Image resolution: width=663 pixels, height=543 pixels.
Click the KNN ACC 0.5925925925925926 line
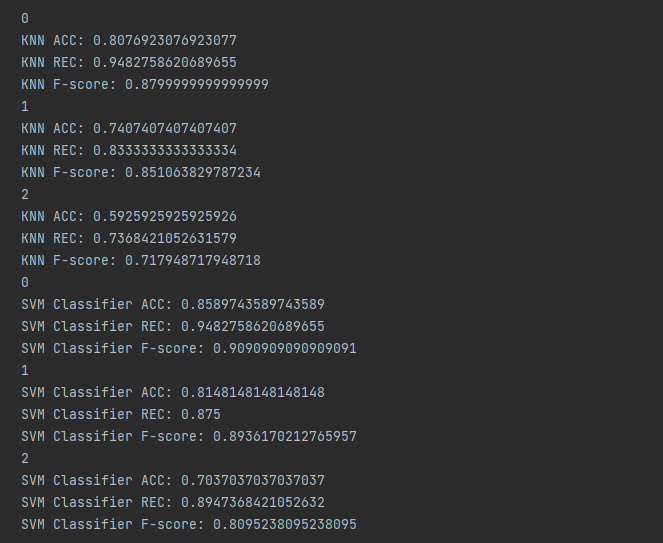click(x=129, y=217)
